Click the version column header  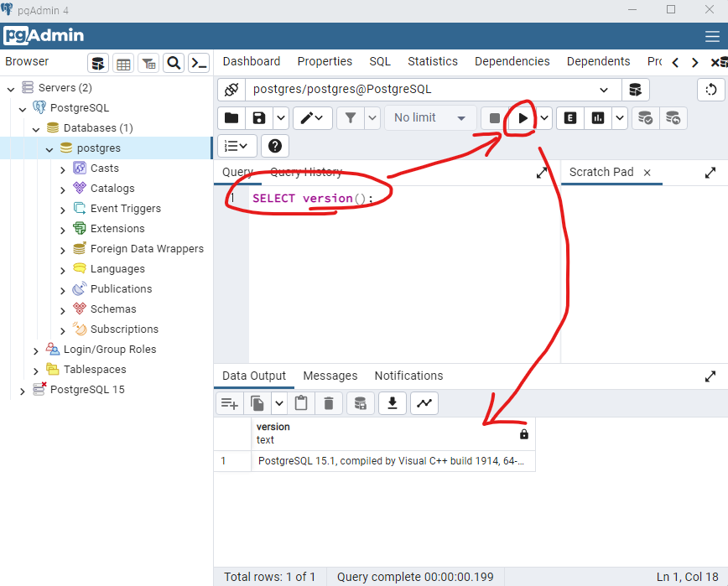coord(393,433)
